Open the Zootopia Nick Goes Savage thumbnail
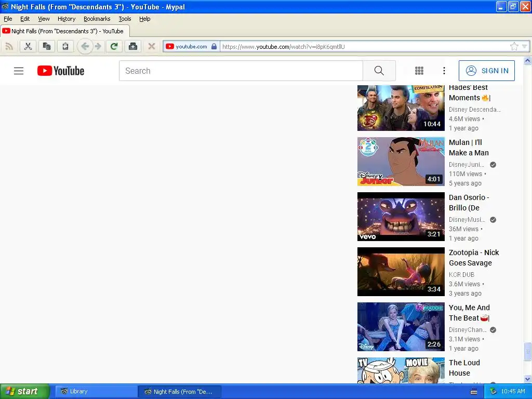532x399 pixels. coord(401,271)
